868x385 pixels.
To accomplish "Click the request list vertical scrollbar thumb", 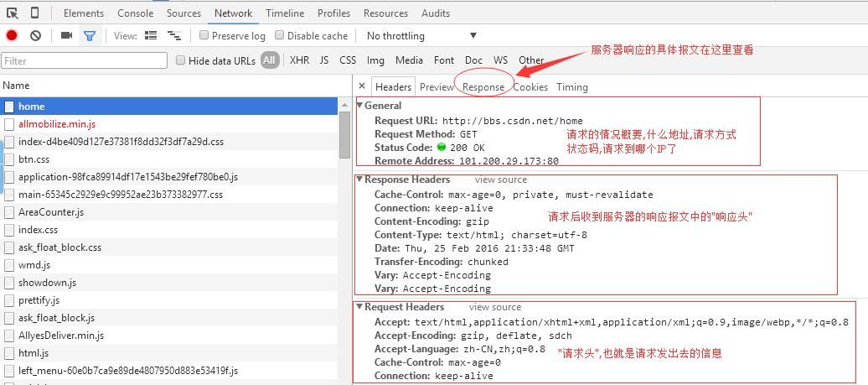I will (344, 135).
